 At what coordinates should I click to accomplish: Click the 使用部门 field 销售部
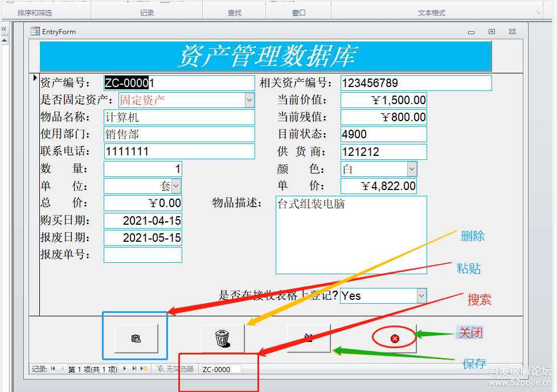(179, 134)
